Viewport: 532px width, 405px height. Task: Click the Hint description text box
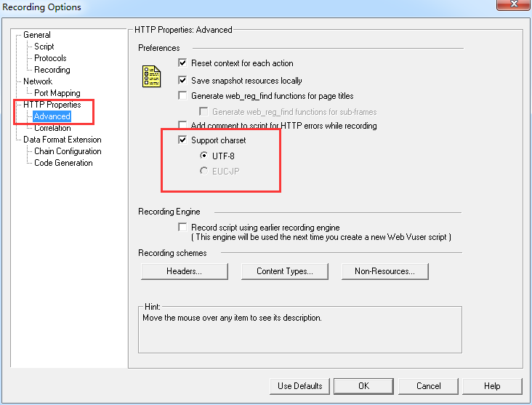[x=300, y=330]
